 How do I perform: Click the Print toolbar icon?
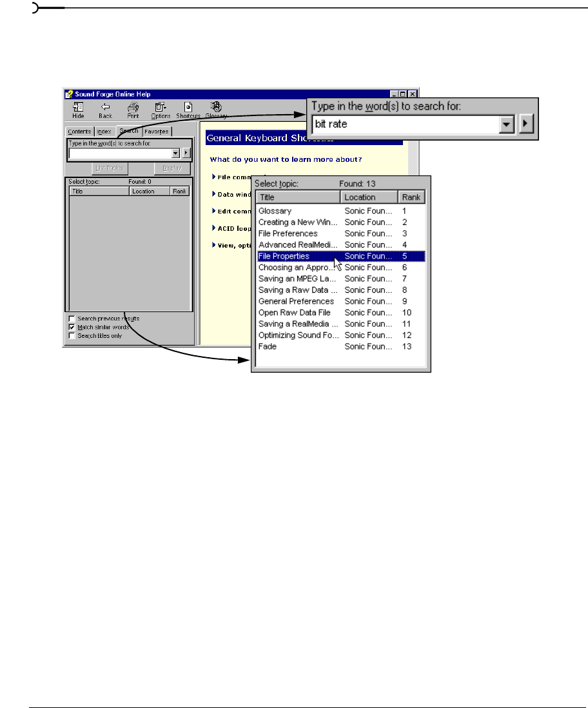tap(133, 110)
